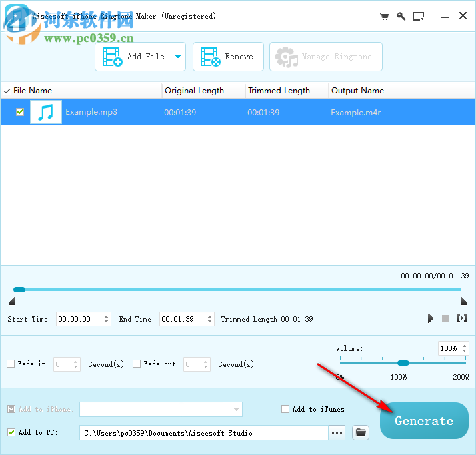Click the Generate button
Image resolution: width=476 pixels, height=455 pixels.
(x=424, y=421)
